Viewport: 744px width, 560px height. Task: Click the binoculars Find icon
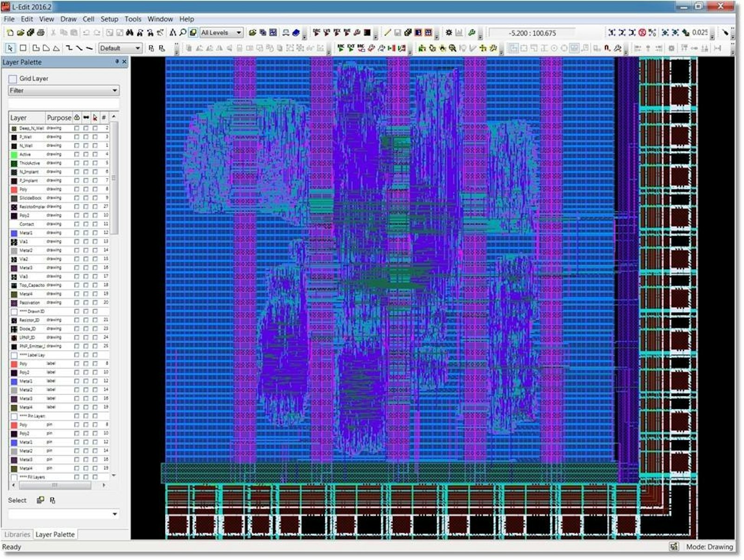(x=130, y=33)
